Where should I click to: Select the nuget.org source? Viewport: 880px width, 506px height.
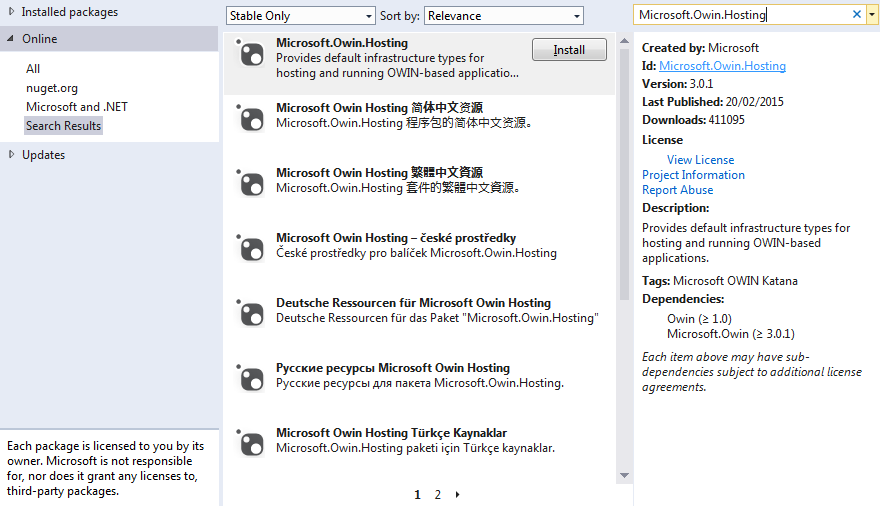pos(52,88)
